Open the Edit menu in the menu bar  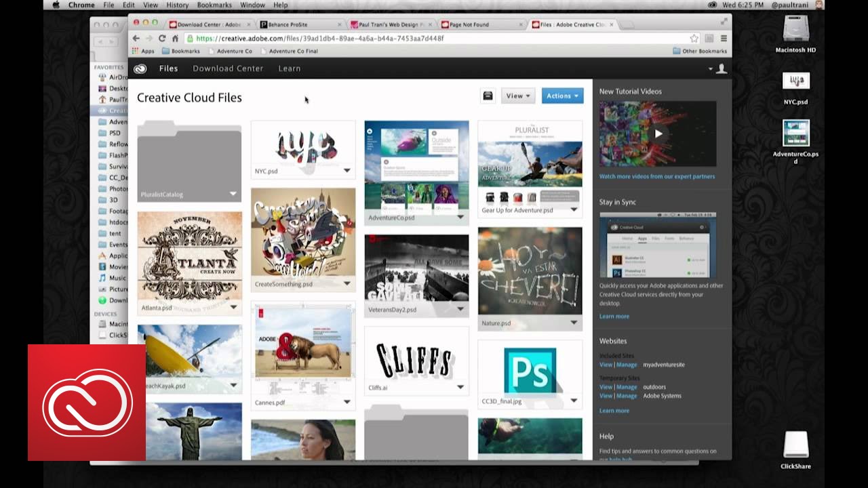click(x=128, y=5)
